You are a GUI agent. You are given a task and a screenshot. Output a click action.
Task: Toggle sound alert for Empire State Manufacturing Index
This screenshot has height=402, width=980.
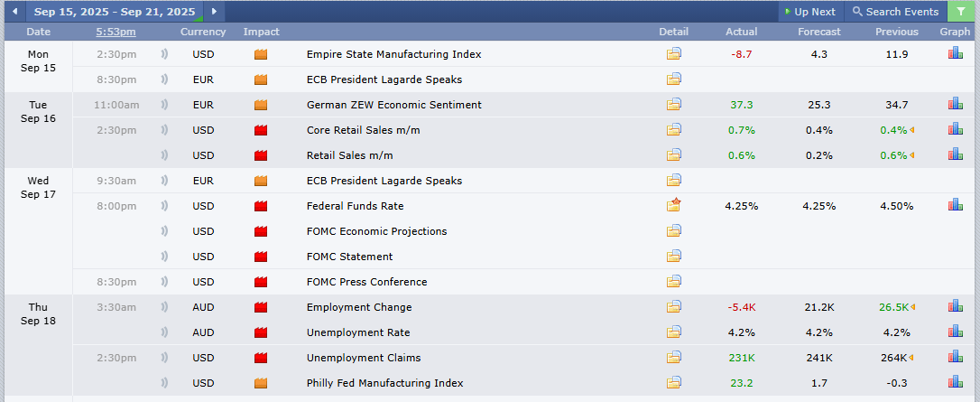tap(164, 54)
